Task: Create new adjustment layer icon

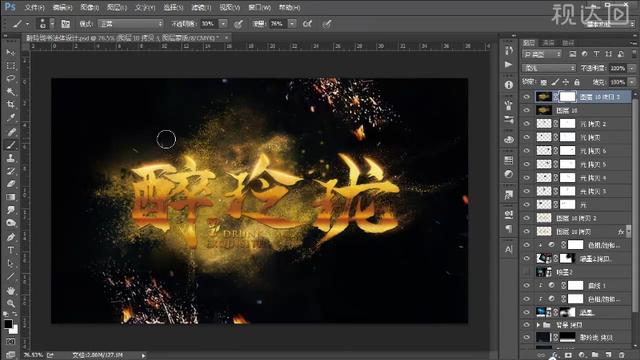Action: click(x=582, y=355)
